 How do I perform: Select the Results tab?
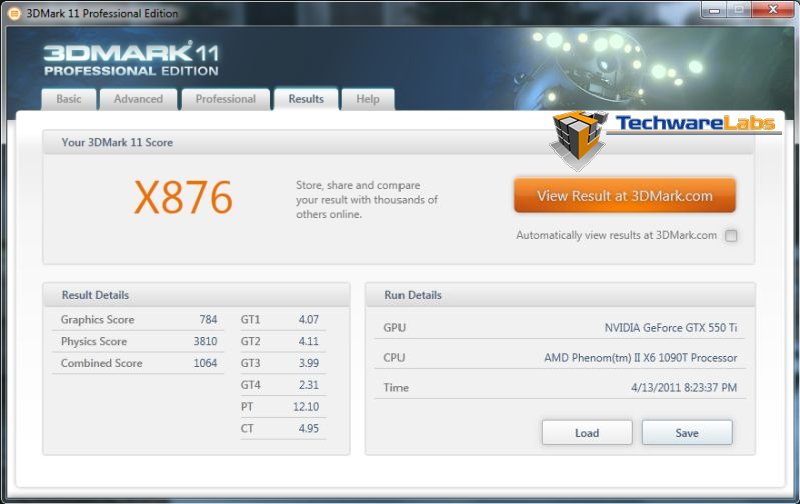306,99
